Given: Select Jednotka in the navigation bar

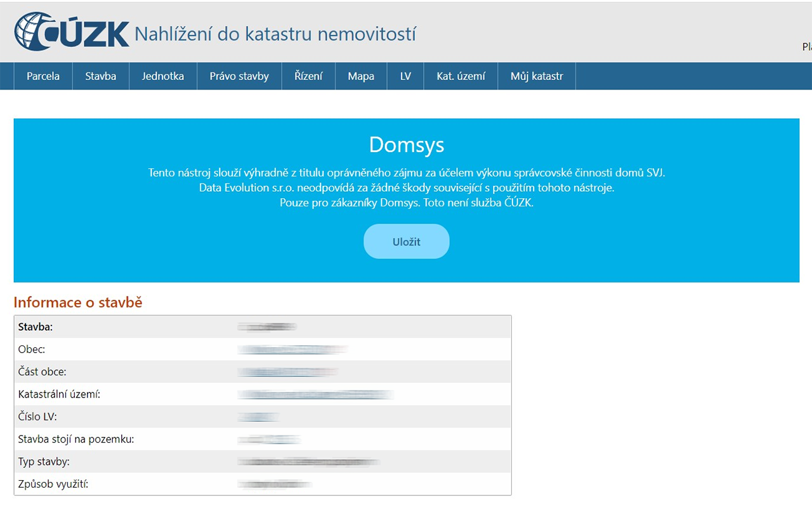Looking at the screenshot, I should [163, 76].
